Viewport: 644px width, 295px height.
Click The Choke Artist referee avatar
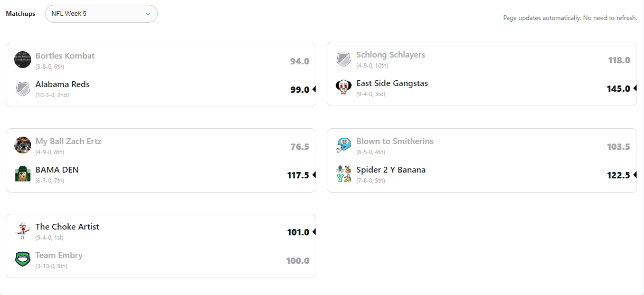tap(23, 231)
